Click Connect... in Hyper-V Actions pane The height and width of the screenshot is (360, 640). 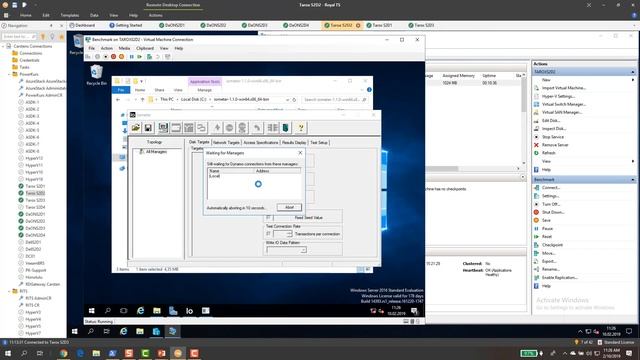[551, 188]
